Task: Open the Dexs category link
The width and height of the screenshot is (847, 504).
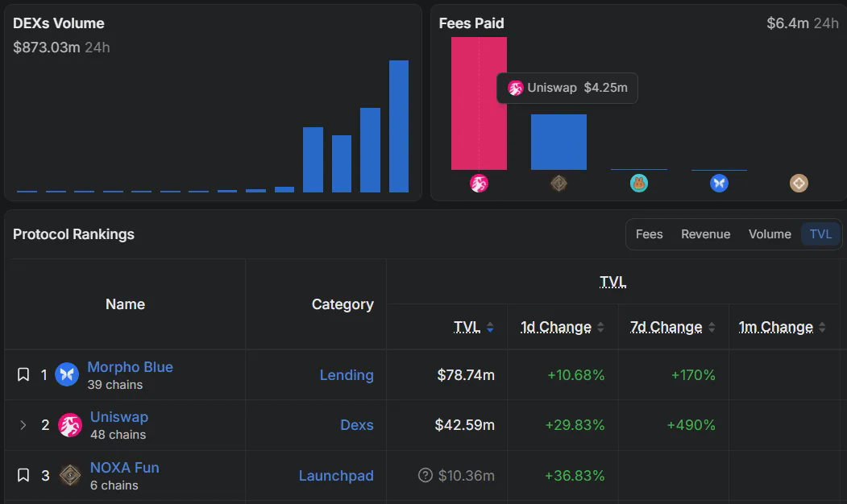Action: tap(356, 424)
